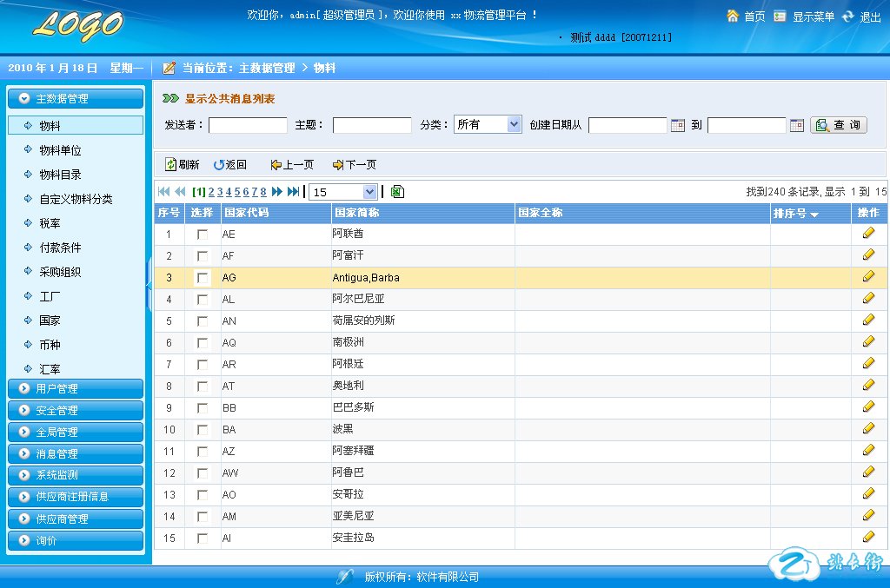890x588 pixels.
Task: Open the end date calendar picker
Action: pyautogui.click(x=797, y=125)
